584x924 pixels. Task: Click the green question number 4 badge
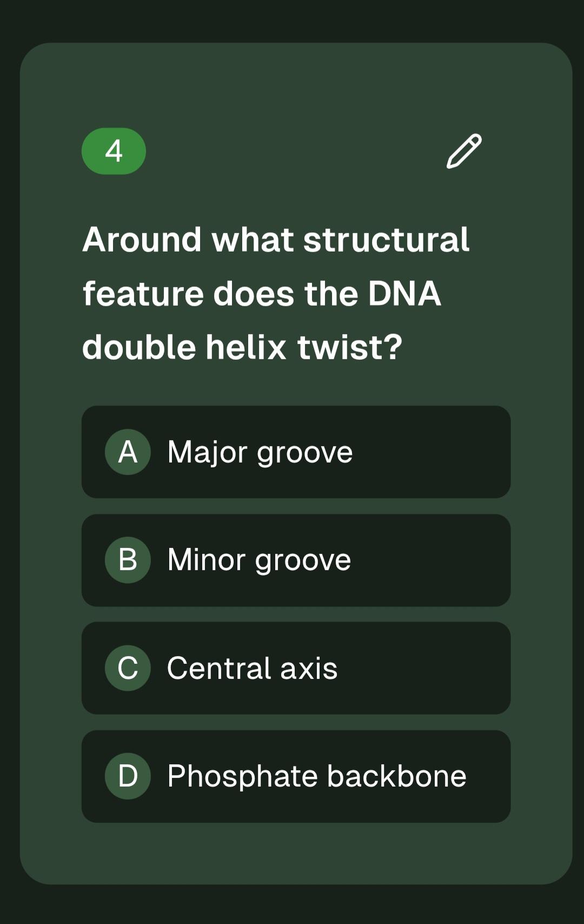point(114,151)
